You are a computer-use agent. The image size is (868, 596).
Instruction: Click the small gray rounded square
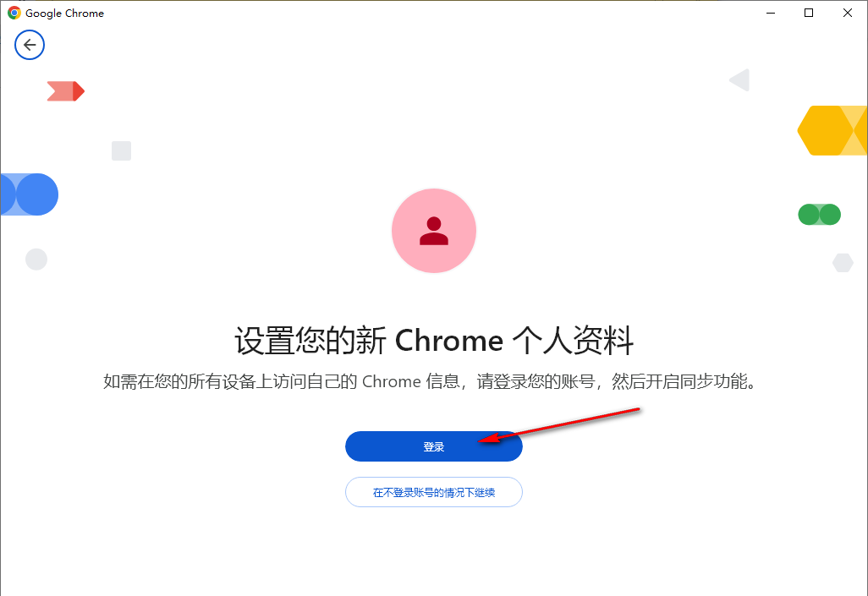pyautogui.click(x=121, y=150)
